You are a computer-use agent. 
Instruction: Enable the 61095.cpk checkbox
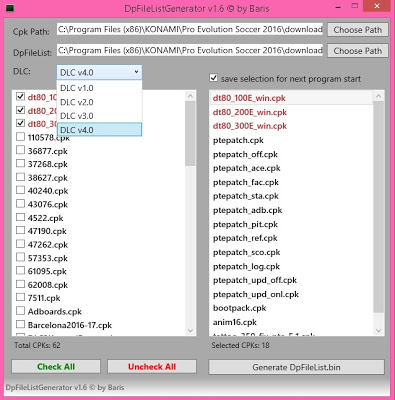point(20,270)
